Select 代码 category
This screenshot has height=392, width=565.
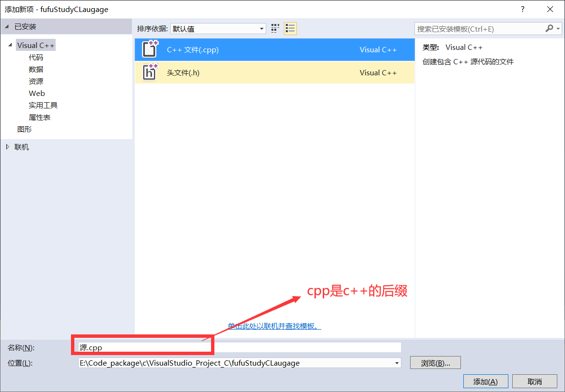point(36,58)
